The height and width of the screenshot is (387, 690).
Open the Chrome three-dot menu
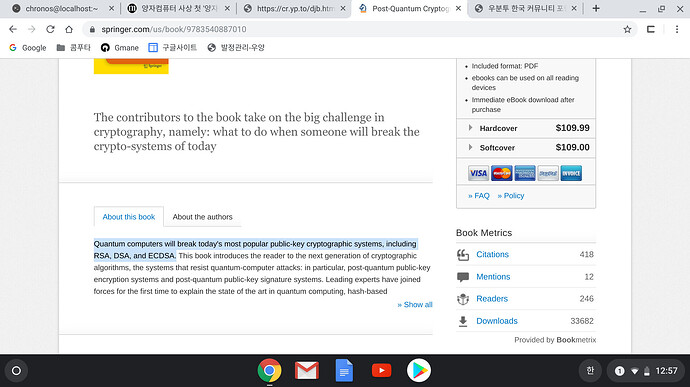[x=677, y=29]
